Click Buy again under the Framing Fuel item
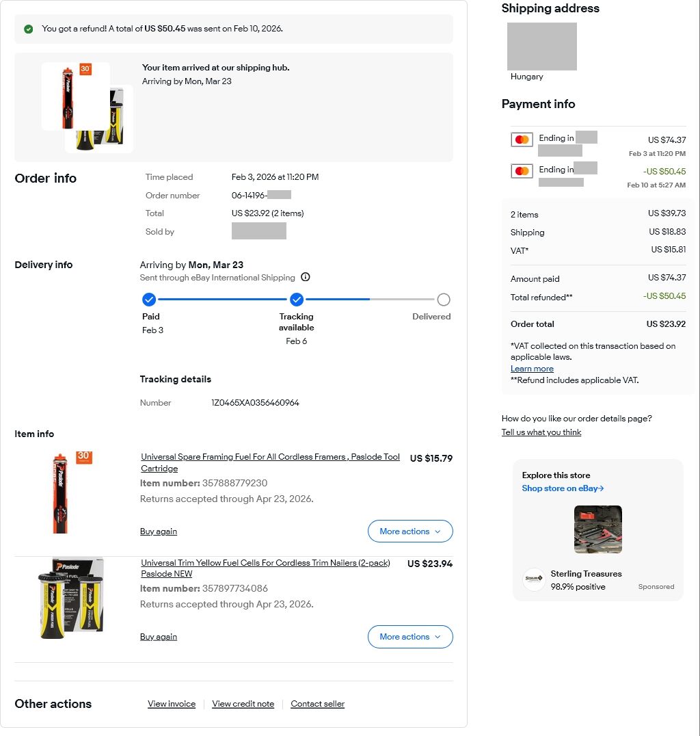The width and height of the screenshot is (700, 736). tap(159, 531)
